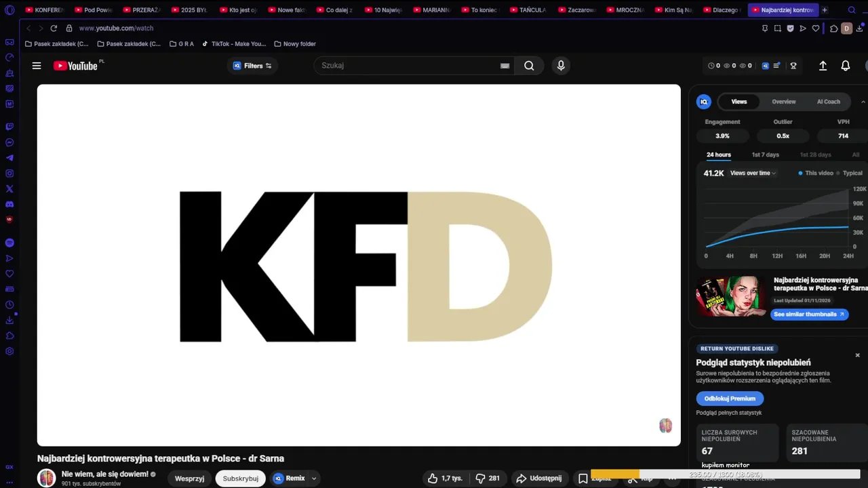Collapse the vidIQ panel chevron
The height and width of the screenshot is (488, 868).
tap(863, 102)
